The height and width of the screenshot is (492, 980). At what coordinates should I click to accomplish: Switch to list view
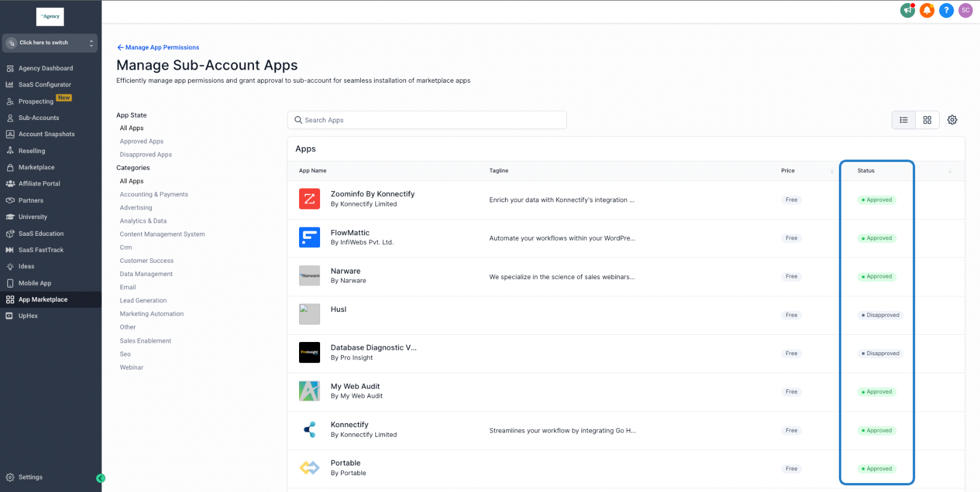[904, 120]
